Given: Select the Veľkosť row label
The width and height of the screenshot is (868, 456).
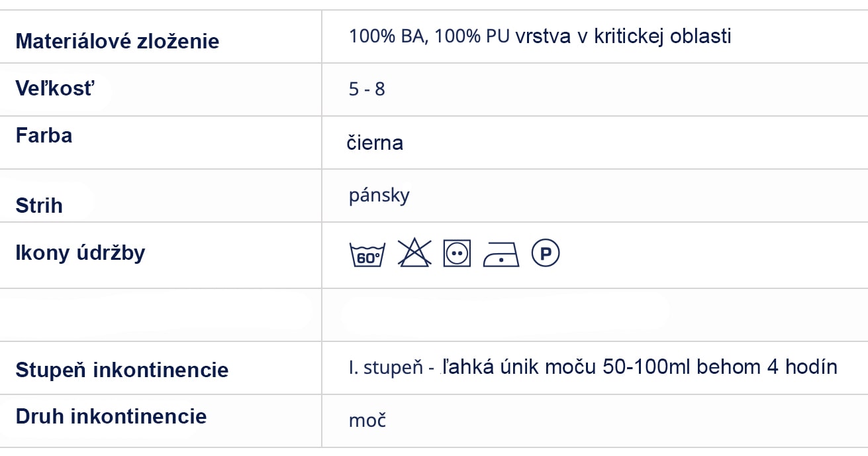Looking at the screenshot, I should [x=55, y=88].
